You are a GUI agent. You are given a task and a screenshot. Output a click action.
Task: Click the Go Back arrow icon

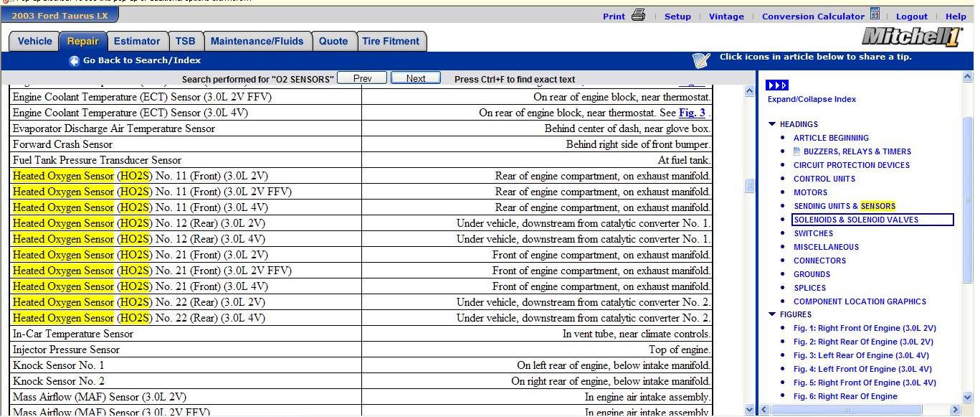coord(74,61)
